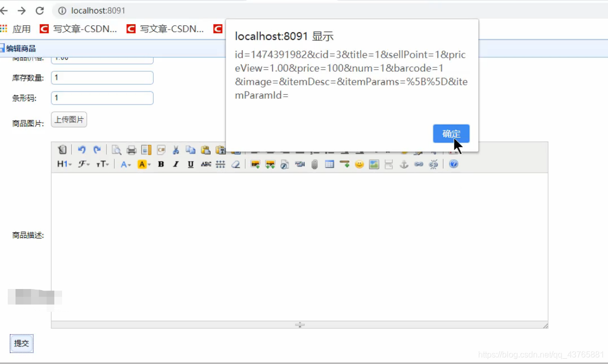Open editor help with question mark icon

(x=453, y=164)
